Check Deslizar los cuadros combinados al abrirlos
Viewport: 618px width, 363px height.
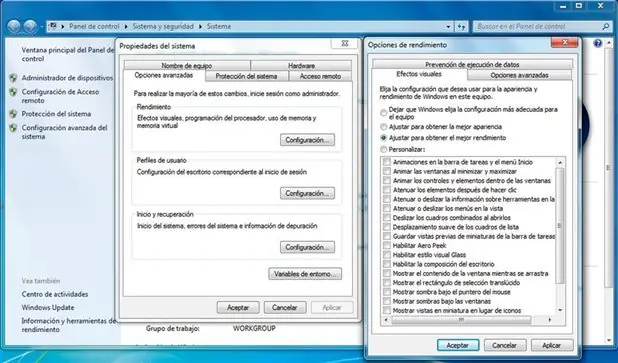pyautogui.click(x=387, y=218)
